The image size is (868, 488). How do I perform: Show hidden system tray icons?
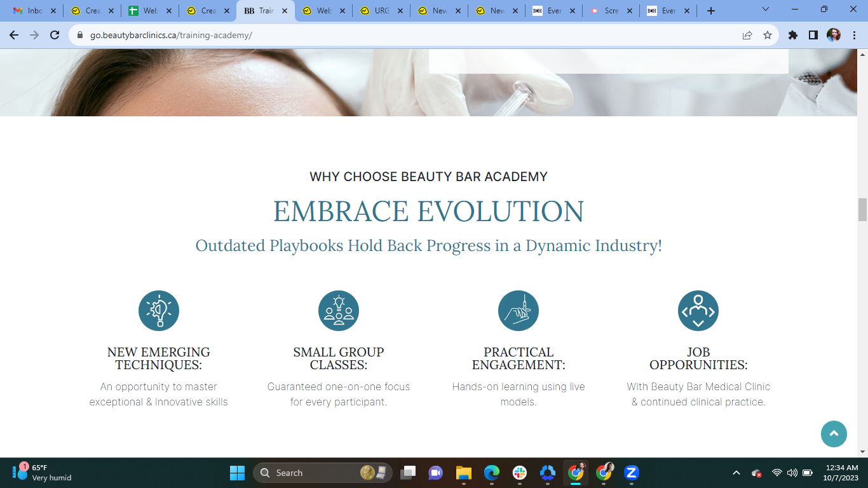tap(736, 473)
